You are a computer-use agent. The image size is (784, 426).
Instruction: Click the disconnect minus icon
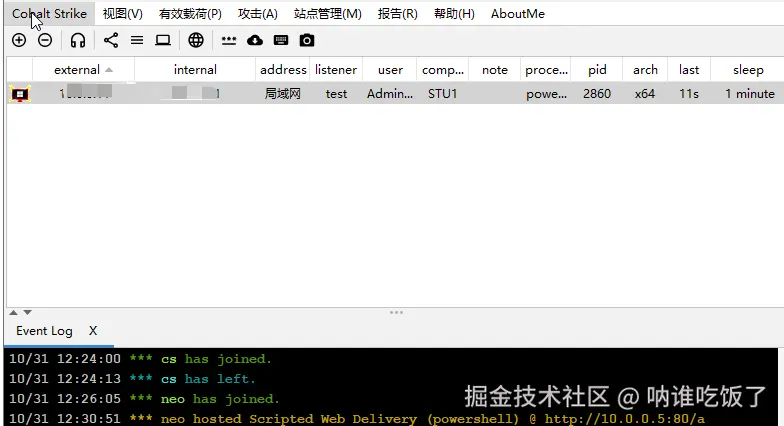coord(45,40)
